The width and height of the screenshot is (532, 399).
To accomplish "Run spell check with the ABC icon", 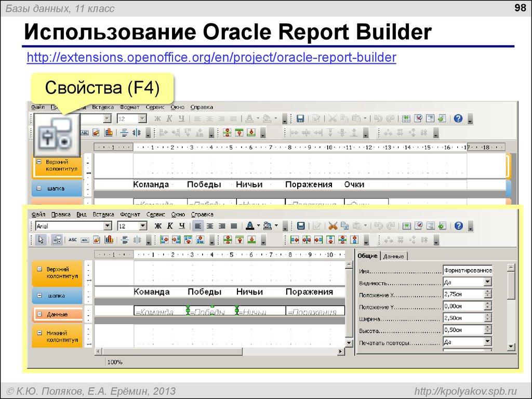I will tap(72, 240).
